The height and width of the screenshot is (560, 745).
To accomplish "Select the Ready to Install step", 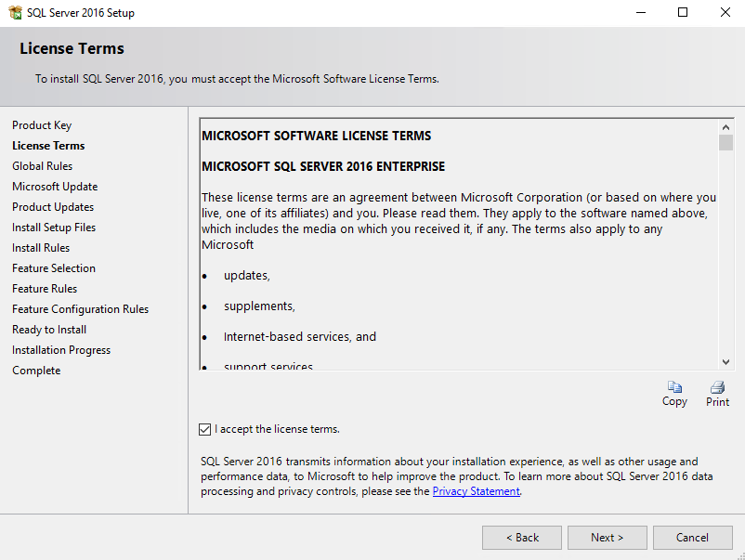I will pyautogui.click(x=49, y=330).
